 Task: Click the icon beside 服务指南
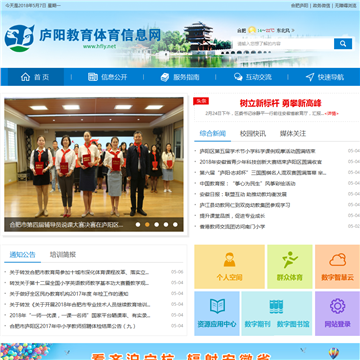pyautogui.click(x=165, y=77)
